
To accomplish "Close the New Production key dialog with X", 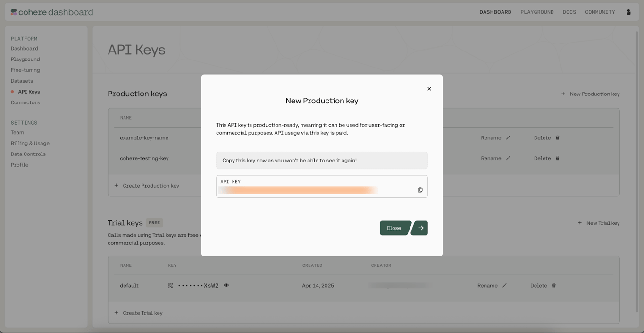I will click(x=429, y=89).
